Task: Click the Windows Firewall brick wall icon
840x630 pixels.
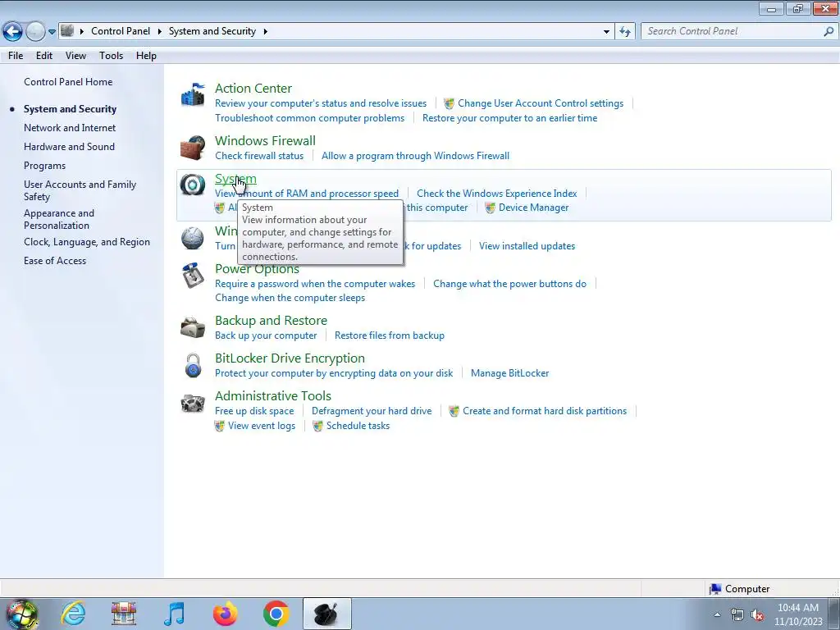Action: [x=193, y=148]
